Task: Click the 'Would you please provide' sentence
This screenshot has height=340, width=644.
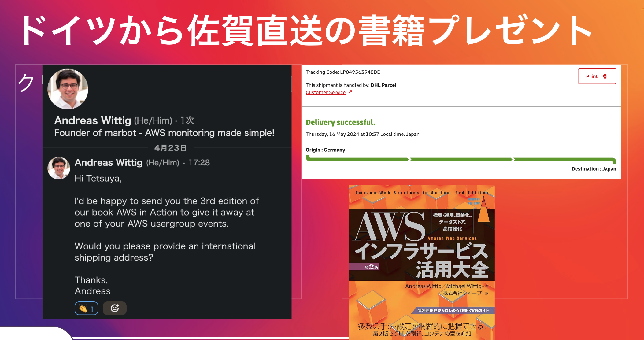Action: click(x=165, y=252)
